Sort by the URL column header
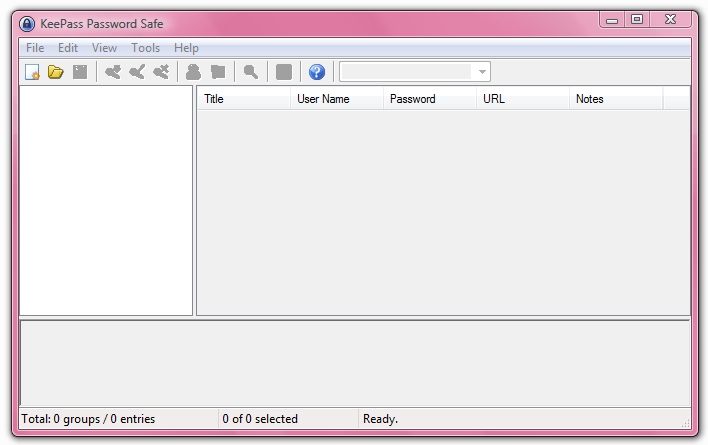Viewport: 708px width, 445px height. coord(523,99)
